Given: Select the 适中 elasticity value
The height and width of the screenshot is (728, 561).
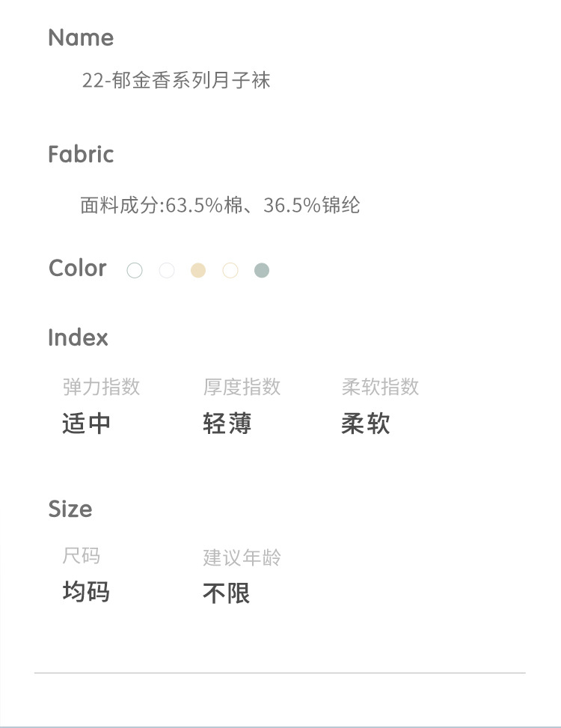Looking at the screenshot, I should [x=87, y=424].
